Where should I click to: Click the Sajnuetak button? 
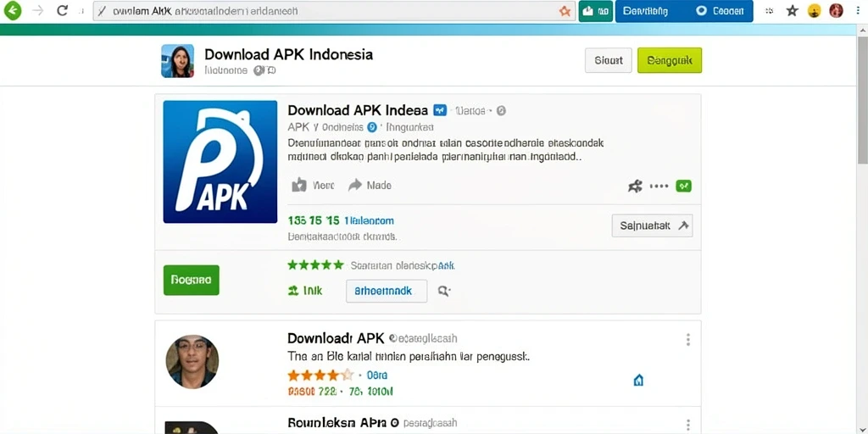[652, 225]
